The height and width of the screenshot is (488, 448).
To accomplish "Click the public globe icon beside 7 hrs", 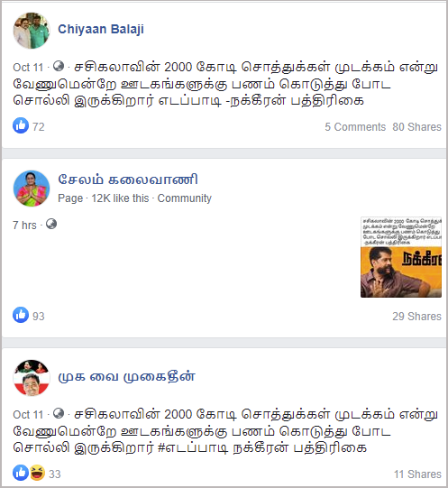I will click(51, 224).
